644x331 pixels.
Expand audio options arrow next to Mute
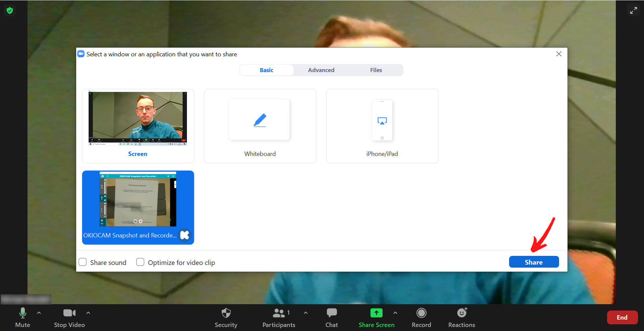(39, 313)
